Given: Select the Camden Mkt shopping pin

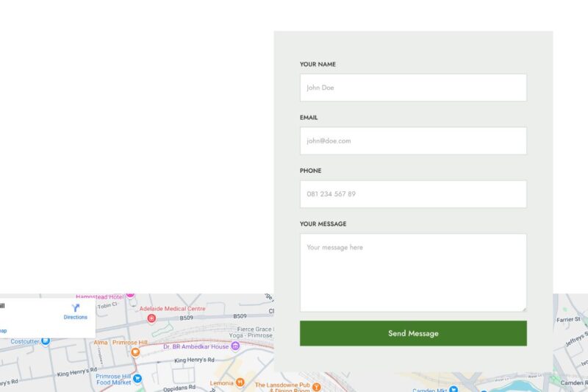Looking at the screenshot, I should click(453, 390).
